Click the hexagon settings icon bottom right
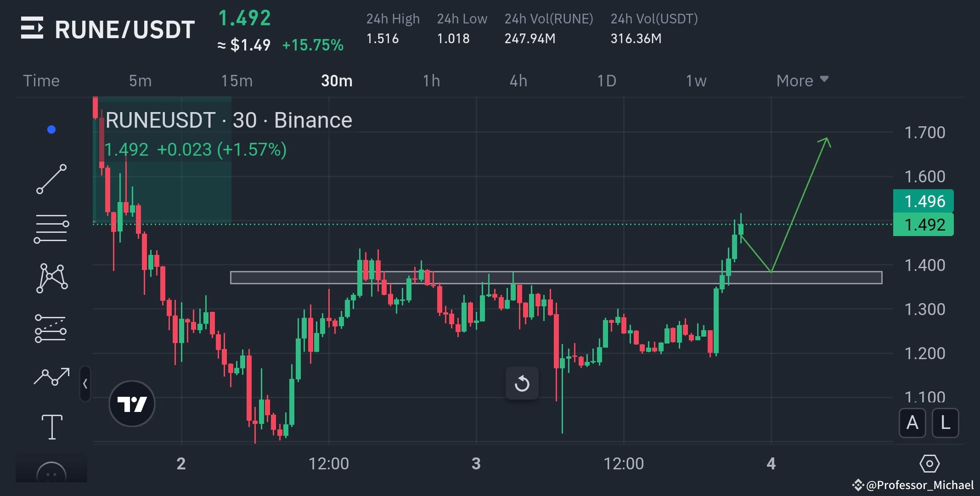 coord(930,464)
